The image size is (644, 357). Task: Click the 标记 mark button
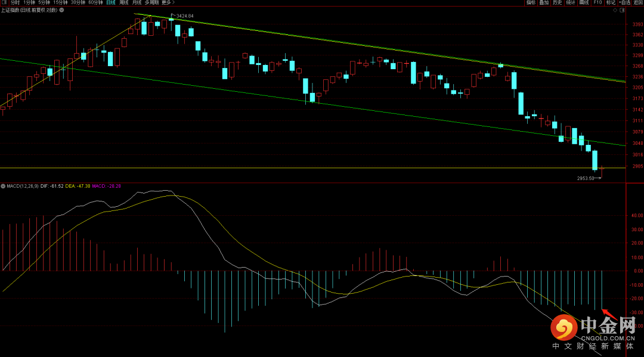coord(611,2)
